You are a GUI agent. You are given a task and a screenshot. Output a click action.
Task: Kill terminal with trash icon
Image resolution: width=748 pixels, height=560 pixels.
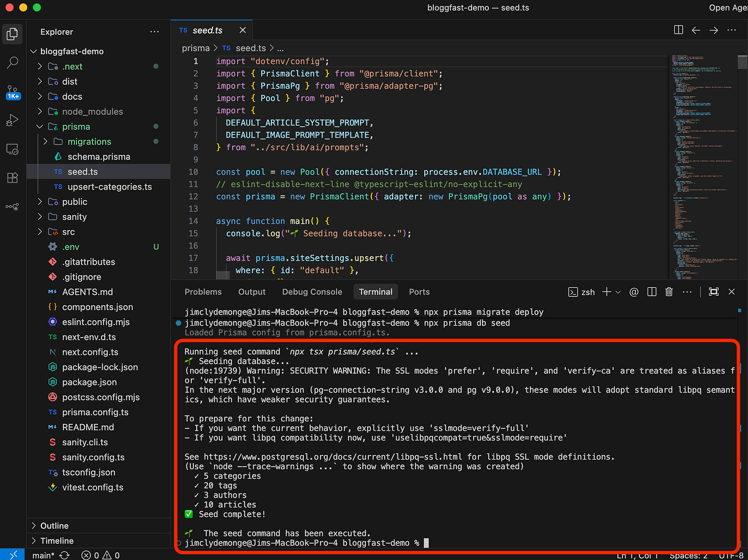[669, 291]
